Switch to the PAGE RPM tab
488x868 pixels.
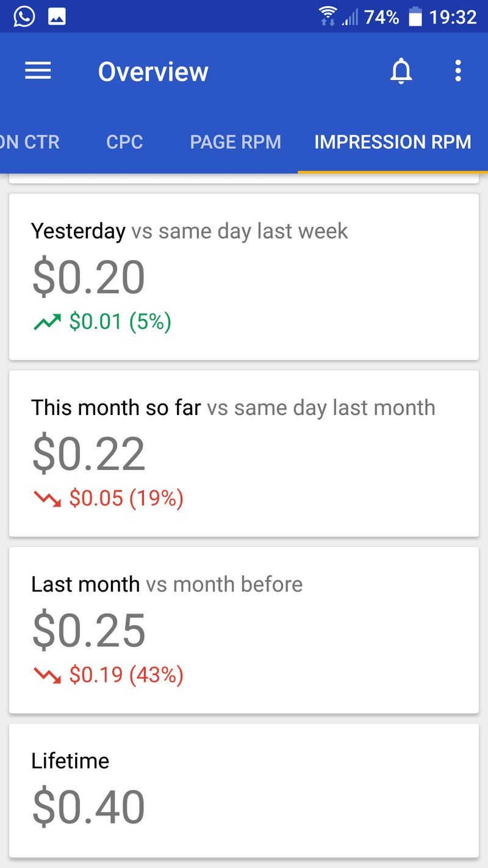tap(235, 142)
